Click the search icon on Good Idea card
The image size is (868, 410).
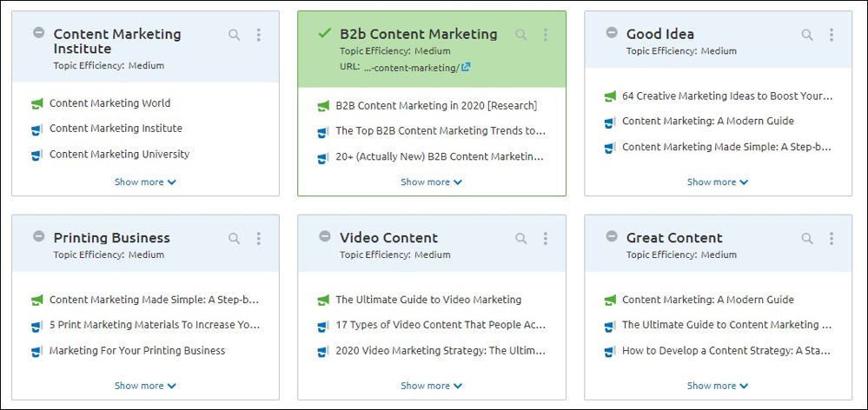808,35
